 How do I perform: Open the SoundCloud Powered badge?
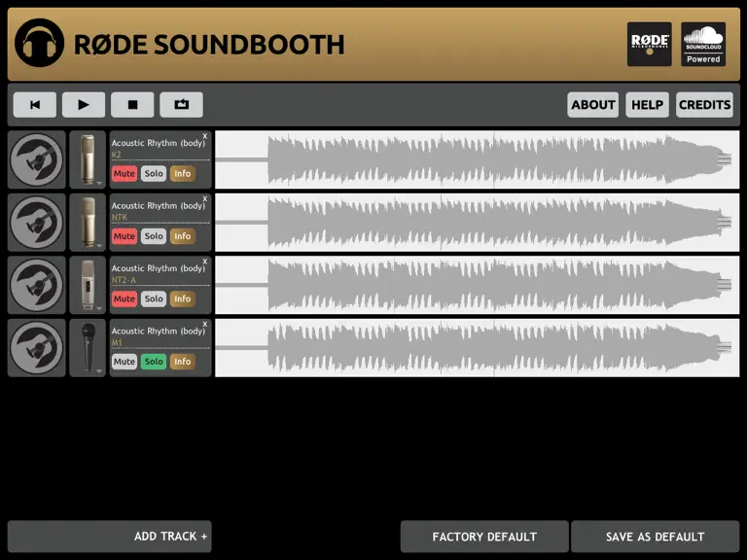point(703,44)
